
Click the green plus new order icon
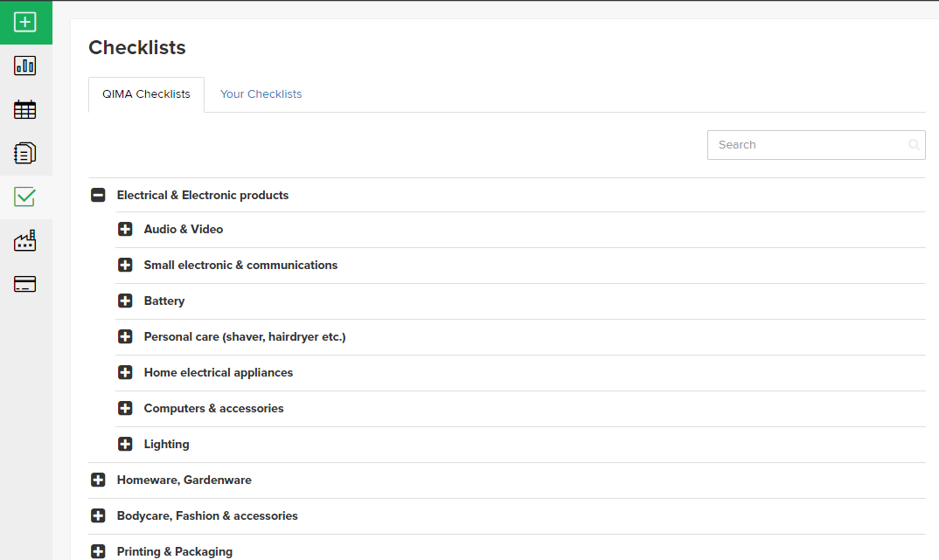25,22
